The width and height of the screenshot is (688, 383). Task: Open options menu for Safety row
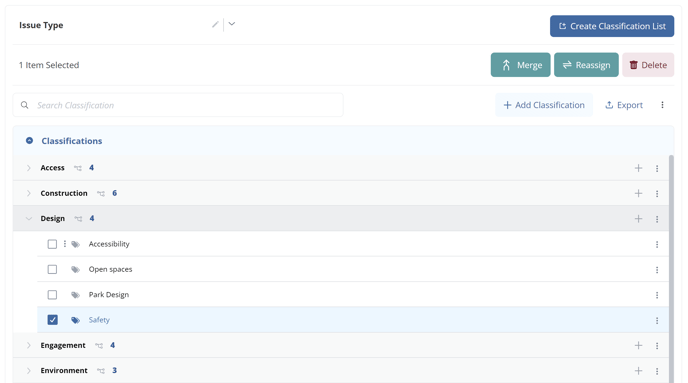tap(657, 321)
